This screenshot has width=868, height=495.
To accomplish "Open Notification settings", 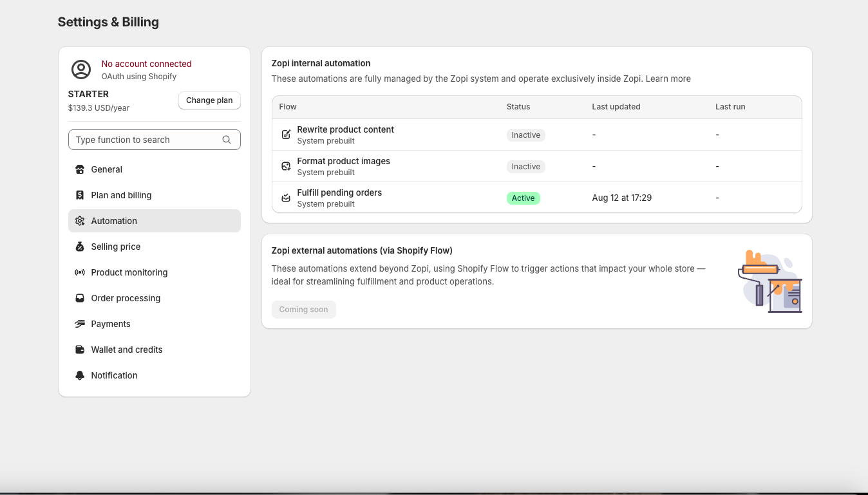I will coord(155,375).
